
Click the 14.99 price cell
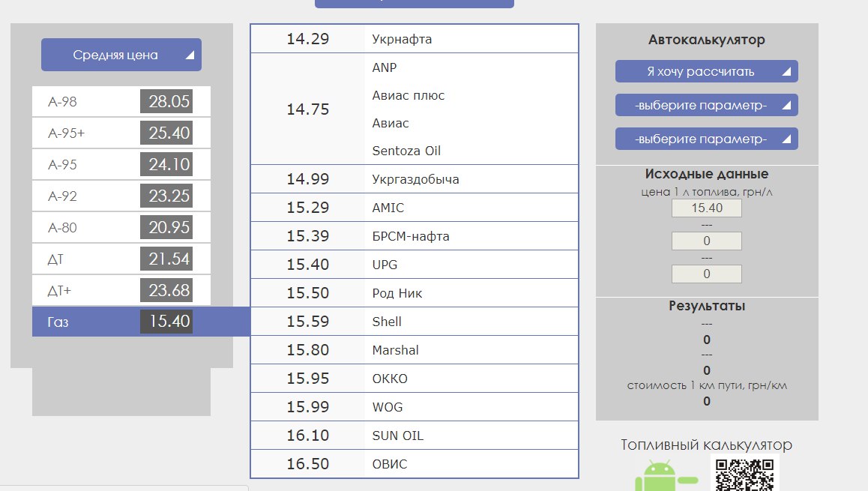pyautogui.click(x=308, y=179)
